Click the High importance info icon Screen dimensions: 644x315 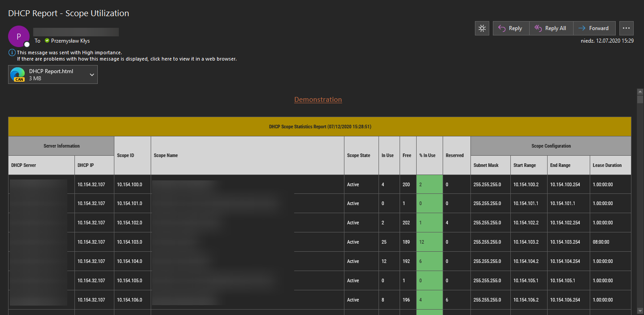12,52
